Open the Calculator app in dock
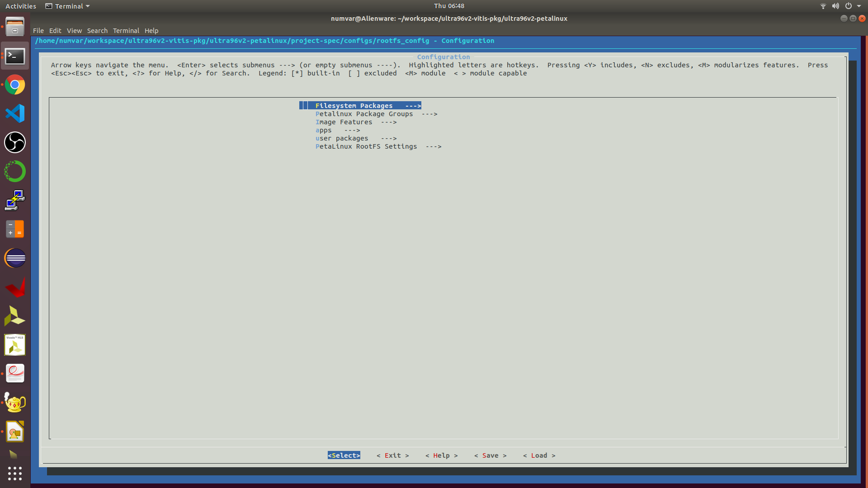868x488 pixels. (15, 229)
